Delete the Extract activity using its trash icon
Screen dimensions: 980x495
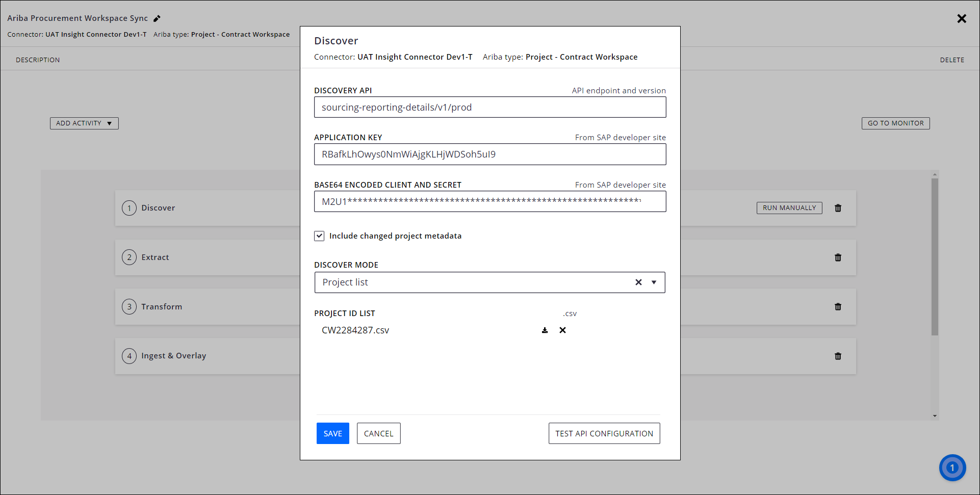(838, 257)
